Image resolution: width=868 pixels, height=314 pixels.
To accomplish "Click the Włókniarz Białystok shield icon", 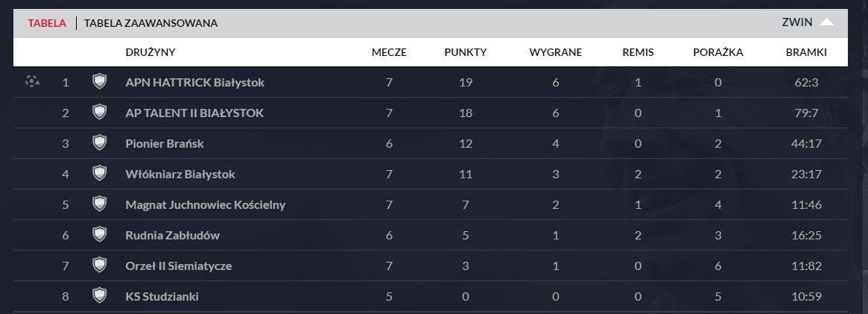I will [x=99, y=174].
